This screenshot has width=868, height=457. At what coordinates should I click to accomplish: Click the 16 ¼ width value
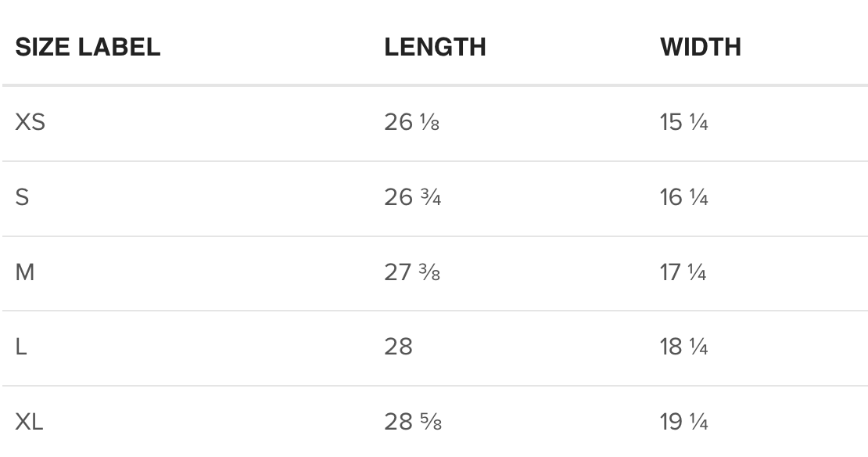[683, 197]
